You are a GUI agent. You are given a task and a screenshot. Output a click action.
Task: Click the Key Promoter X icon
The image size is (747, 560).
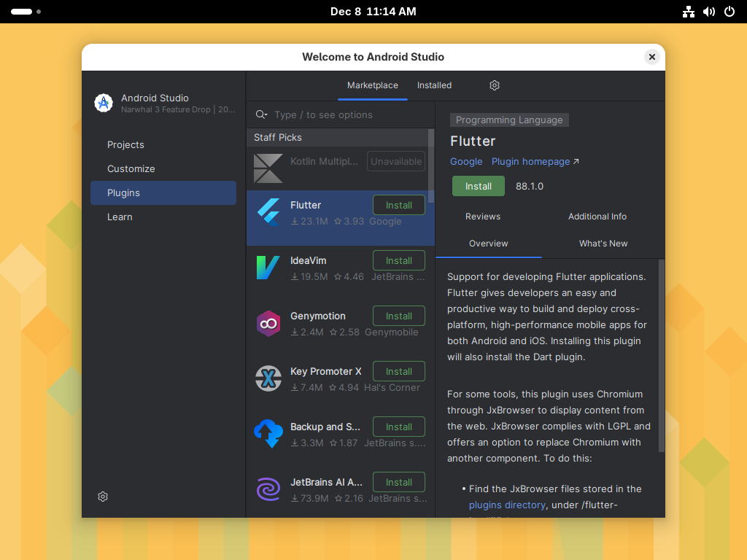point(268,378)
